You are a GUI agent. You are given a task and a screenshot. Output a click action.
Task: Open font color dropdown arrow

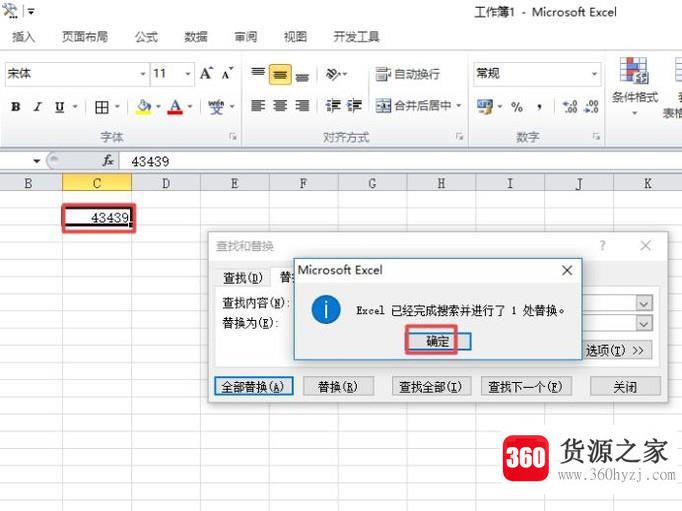point(190,107)
